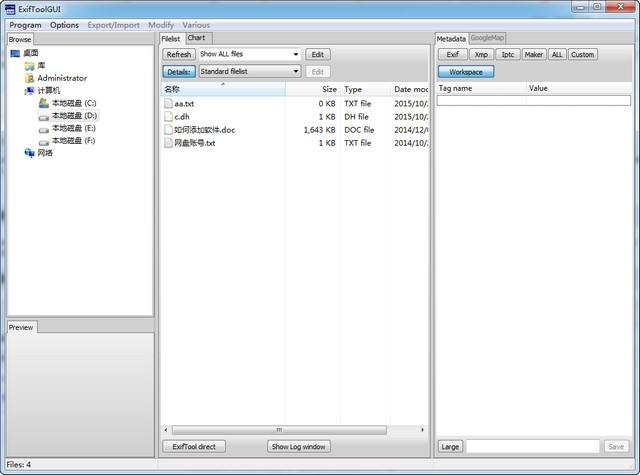Select the 本地磁盘 (E:) drive in tree
Viewport: 640px width, 475px height.
coord(73,129)
